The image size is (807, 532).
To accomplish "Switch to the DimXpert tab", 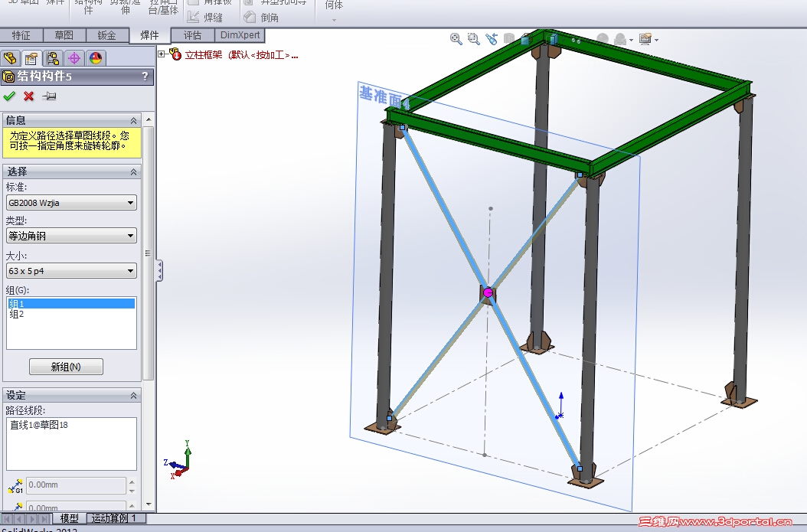I will tap(240, 35).
